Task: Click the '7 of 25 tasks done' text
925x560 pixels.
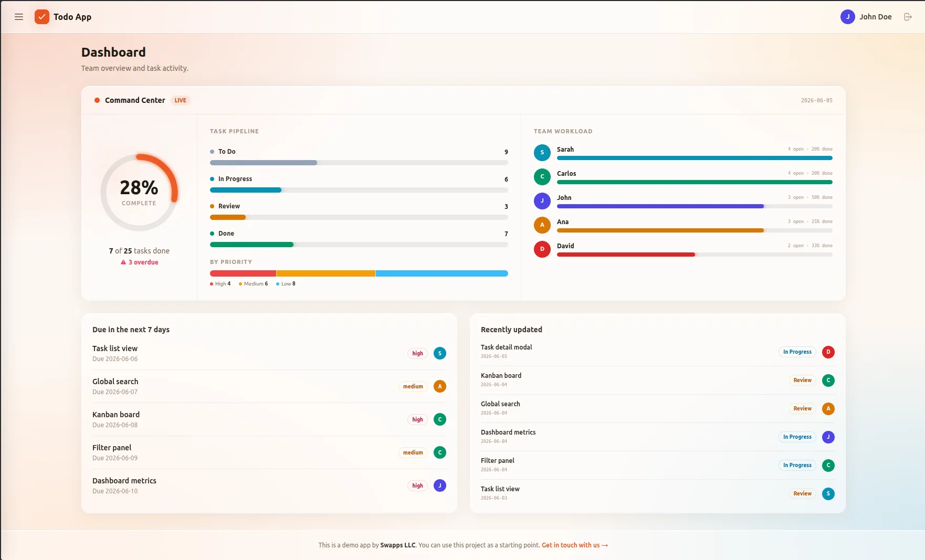Action: point(139,251)
